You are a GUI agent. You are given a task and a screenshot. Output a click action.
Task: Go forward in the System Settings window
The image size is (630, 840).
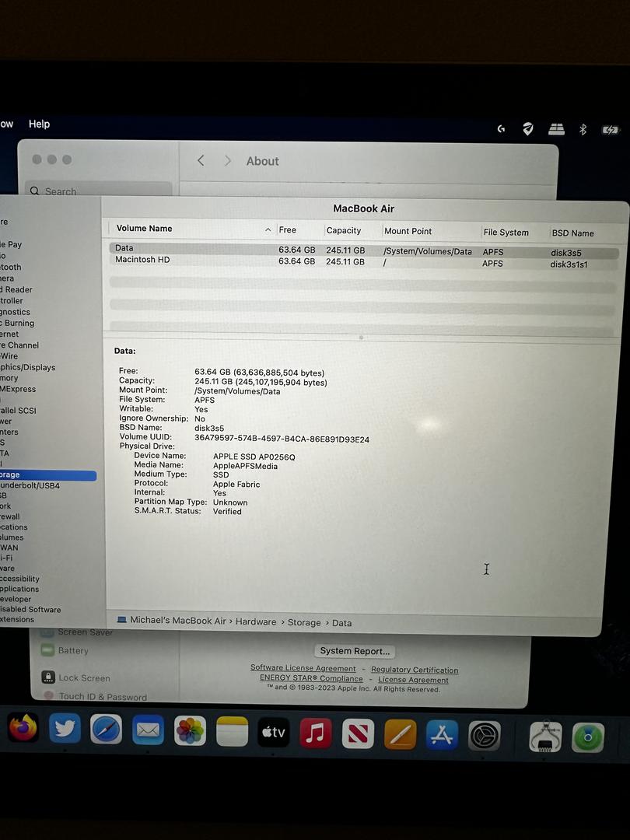[x=228, y=161]
